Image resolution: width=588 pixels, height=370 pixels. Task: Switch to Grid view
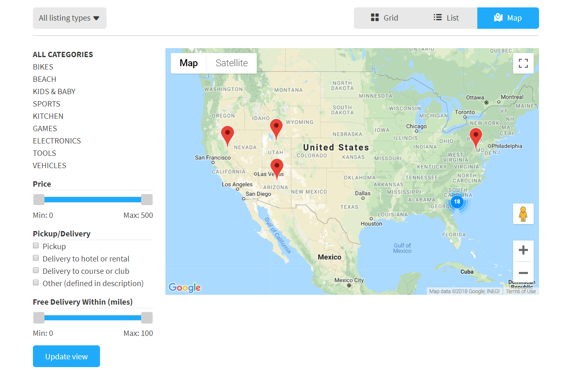[x=385, y=18]
